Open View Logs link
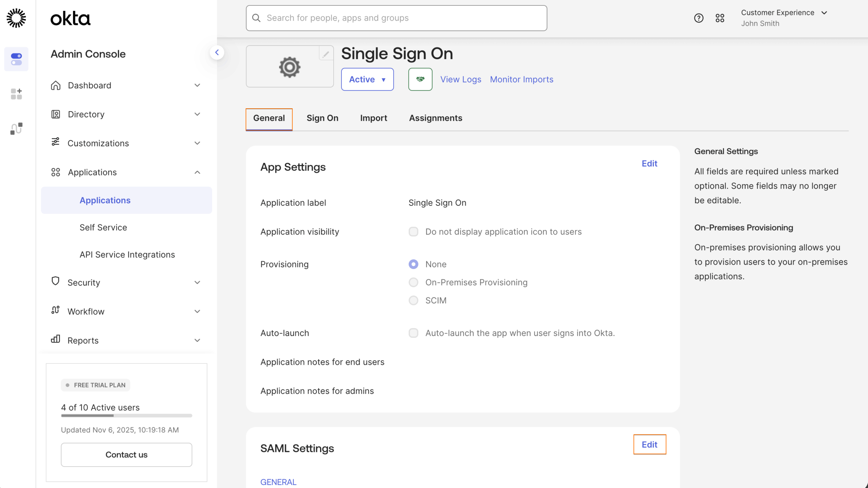 point(460,79)
